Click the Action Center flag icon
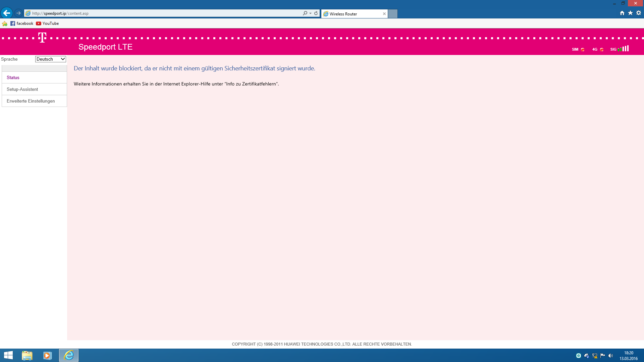Viewport: 644px width, 362px height. click(603, 356)
